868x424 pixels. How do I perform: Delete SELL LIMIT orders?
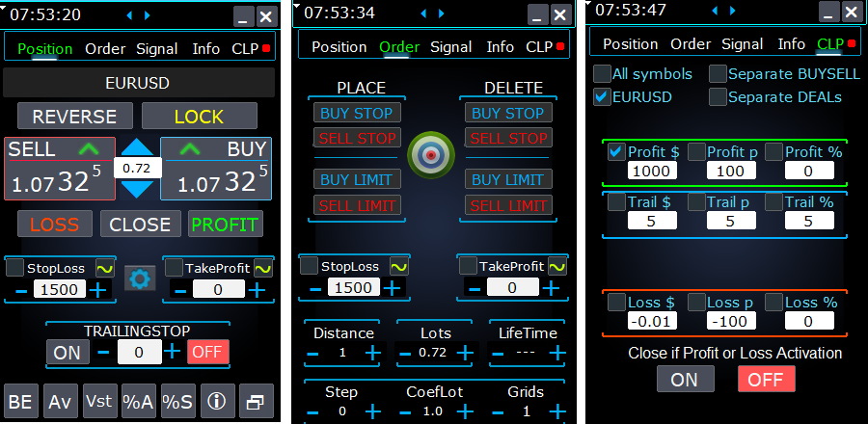tap(508, 205)
